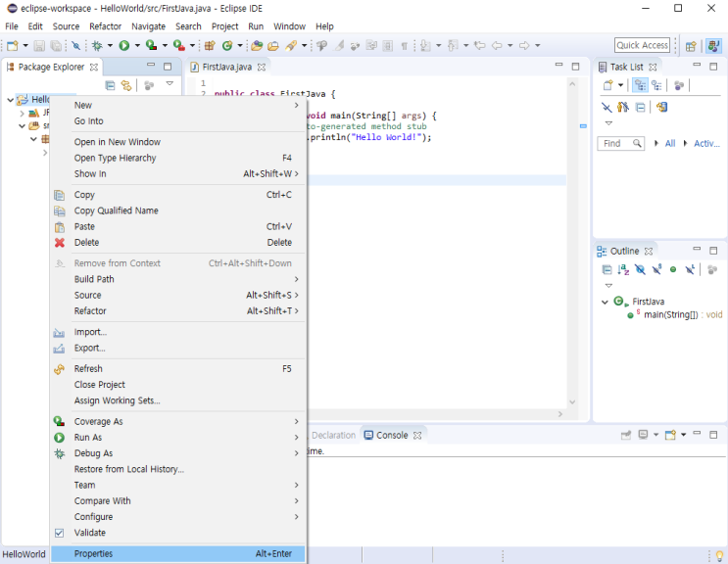This screenshot has width=728, height=564.
Task: Toggle Categorized view in Task List toolbar
Action: tap(639, 86)
